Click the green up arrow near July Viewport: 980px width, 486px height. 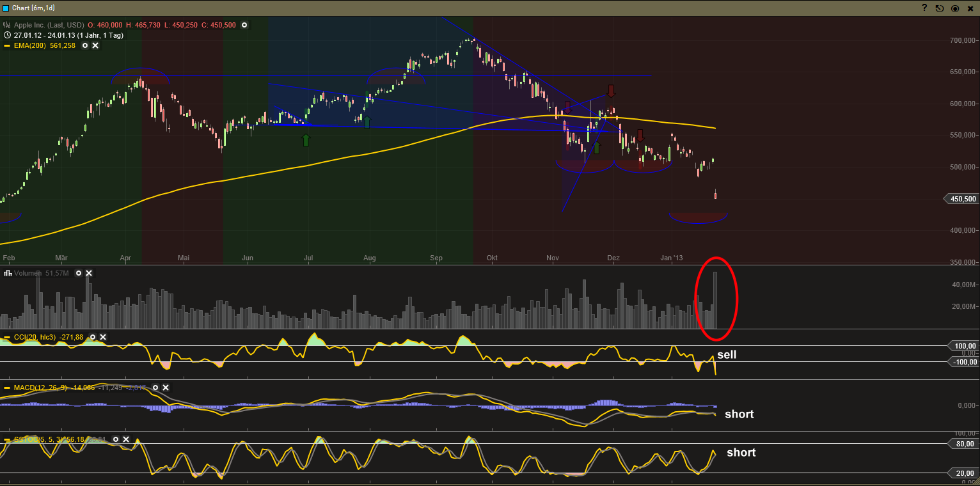pos(306,140)
